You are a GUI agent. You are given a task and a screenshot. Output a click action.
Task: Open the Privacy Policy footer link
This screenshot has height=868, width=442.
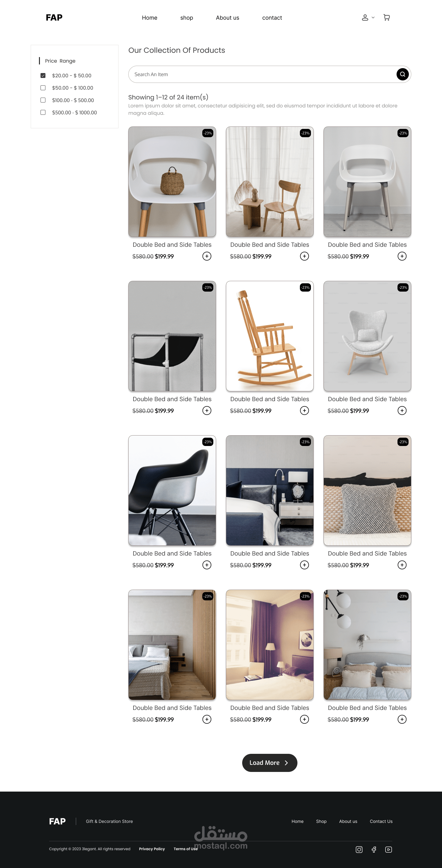(x=152, y=849)
